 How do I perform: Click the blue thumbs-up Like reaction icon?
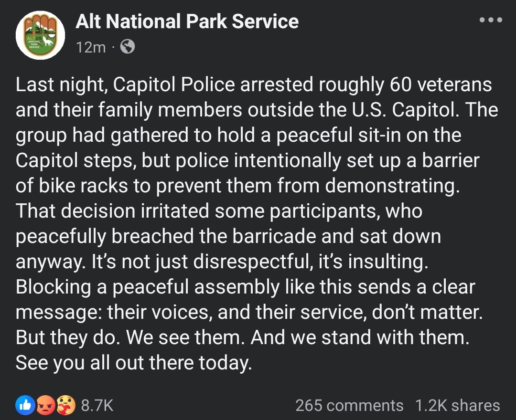(x=25, y=405)
